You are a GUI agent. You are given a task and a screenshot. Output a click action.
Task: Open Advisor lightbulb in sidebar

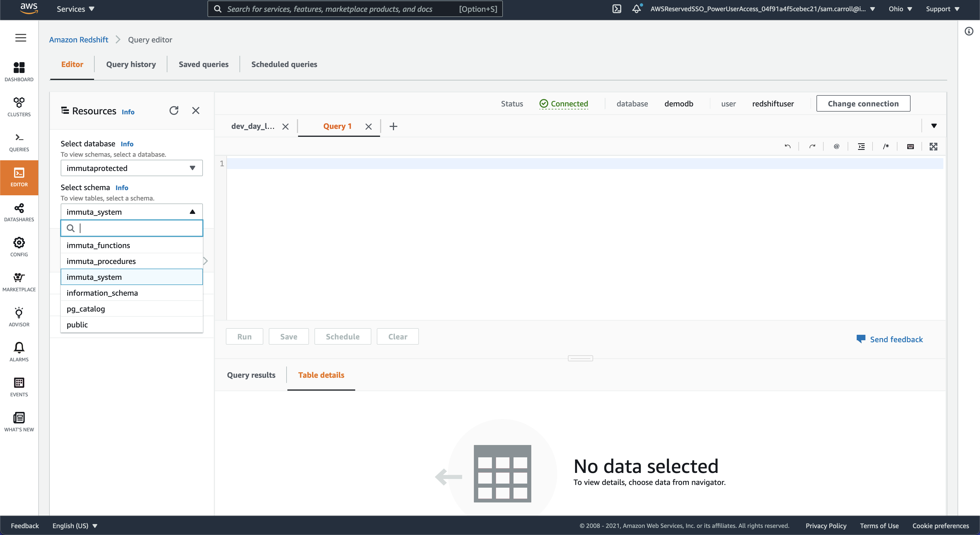(x=19, y=317)
